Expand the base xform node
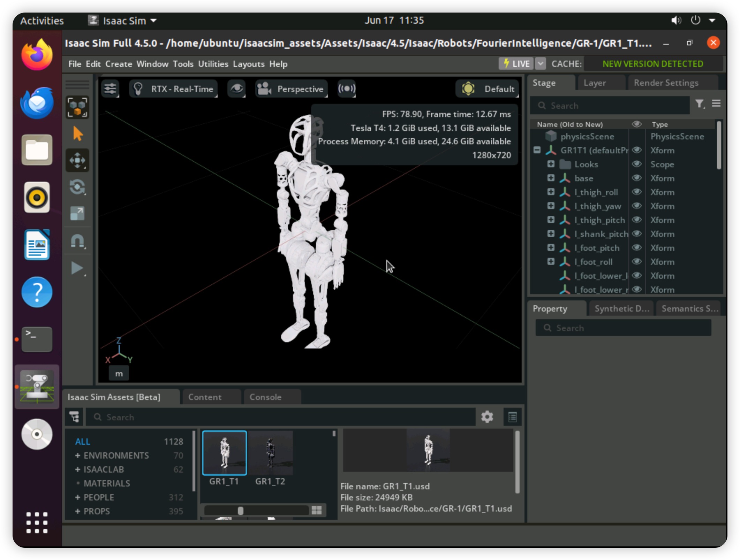The width and height of the screenshot is (740, 560). [551, 178]
